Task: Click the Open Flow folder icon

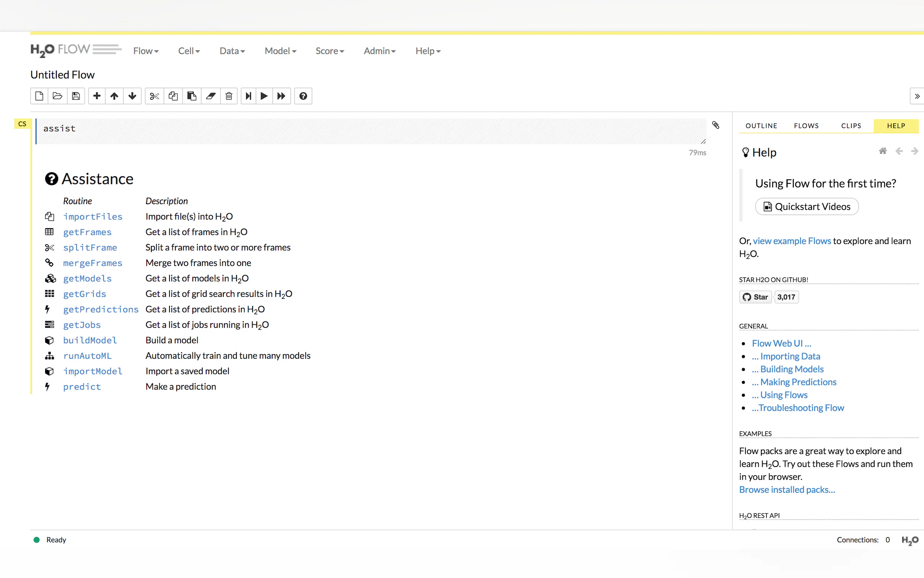Action: pyautogui.click(x=57, y=96)
